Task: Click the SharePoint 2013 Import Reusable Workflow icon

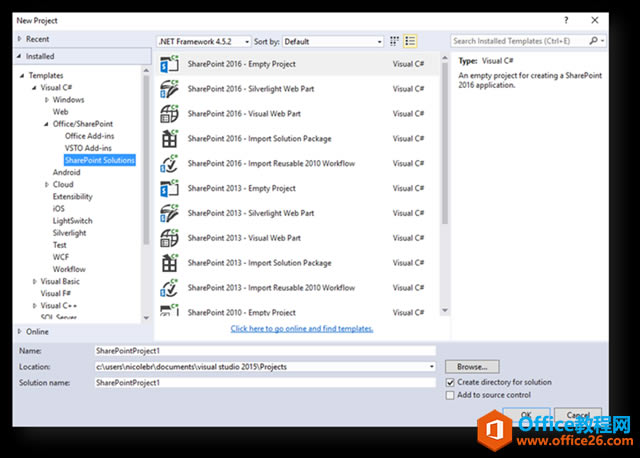Action: (169, 288)
